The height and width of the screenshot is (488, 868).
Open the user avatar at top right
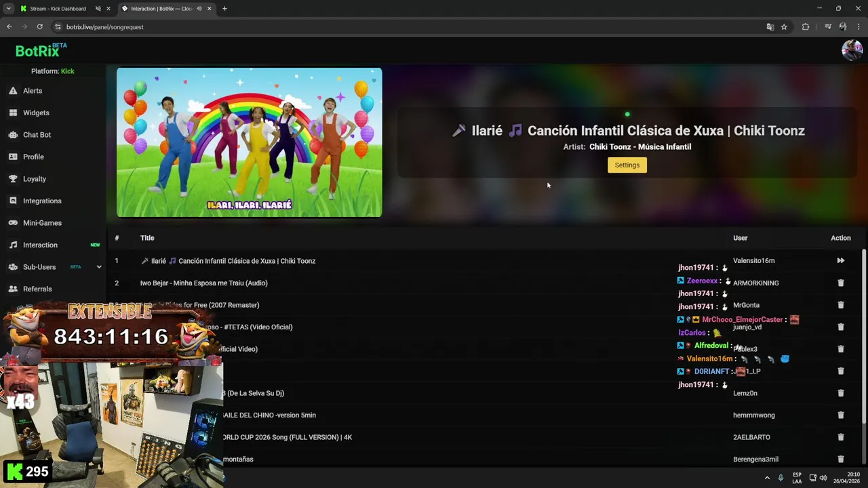coord(852,50)
